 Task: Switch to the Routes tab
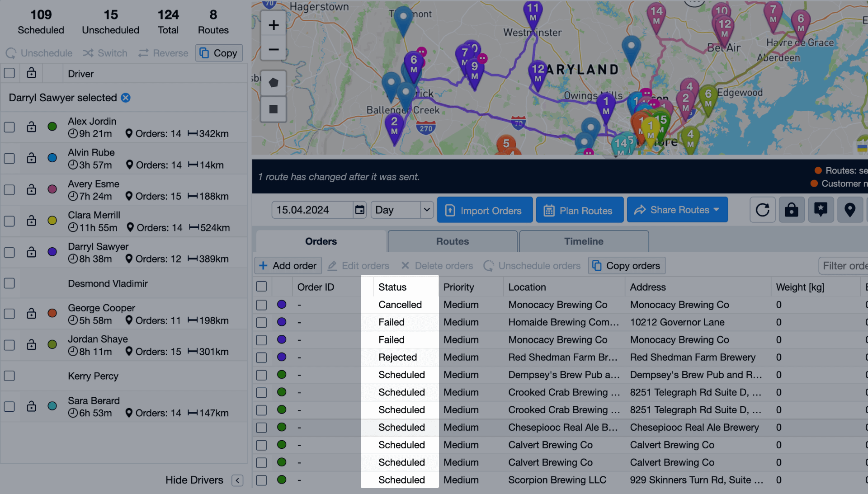pos(452,241)
